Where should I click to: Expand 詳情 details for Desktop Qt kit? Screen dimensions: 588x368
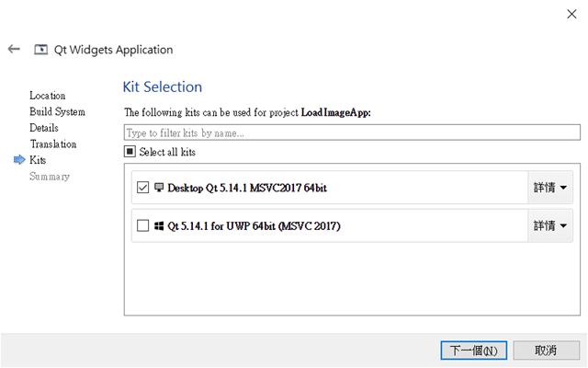tap(550, 188)
